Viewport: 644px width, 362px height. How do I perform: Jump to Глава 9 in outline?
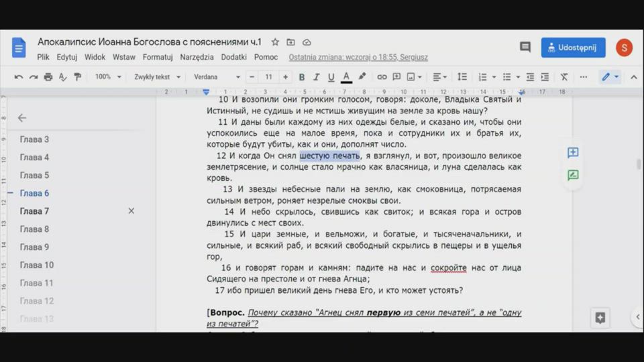tap(34, 247)
